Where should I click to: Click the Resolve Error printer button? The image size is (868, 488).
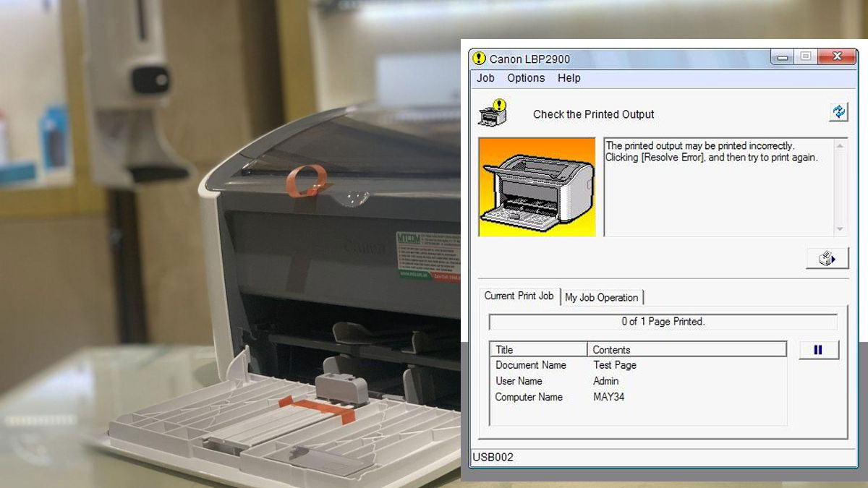coord(827,258)
